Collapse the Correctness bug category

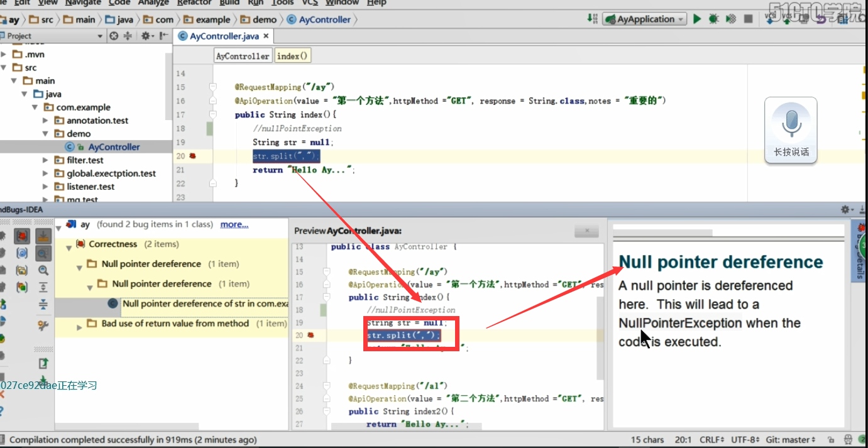[69, 248]
